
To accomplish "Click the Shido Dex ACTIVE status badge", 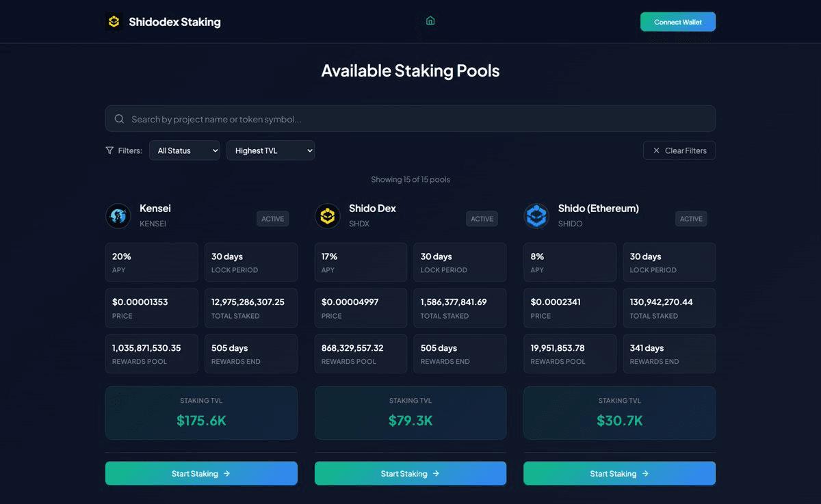I will pos(482,219).
